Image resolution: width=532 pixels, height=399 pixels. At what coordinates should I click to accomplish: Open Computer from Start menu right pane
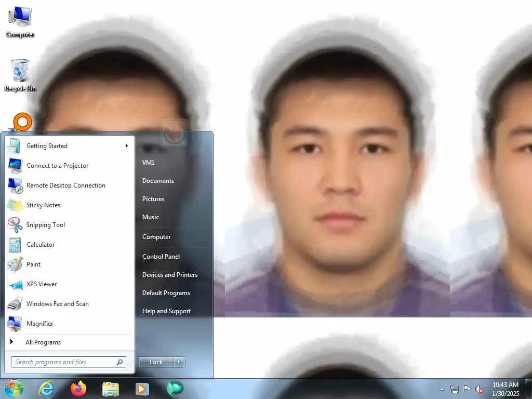coord(156,237)
